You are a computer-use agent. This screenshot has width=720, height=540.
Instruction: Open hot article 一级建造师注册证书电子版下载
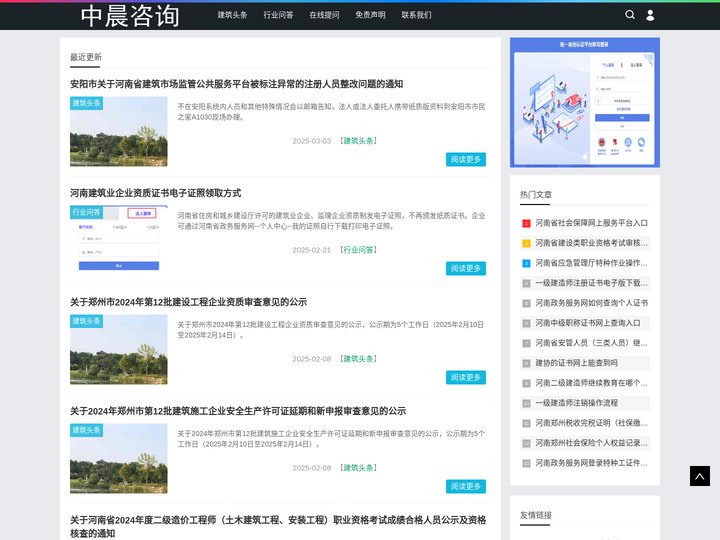tap(591, 283)
